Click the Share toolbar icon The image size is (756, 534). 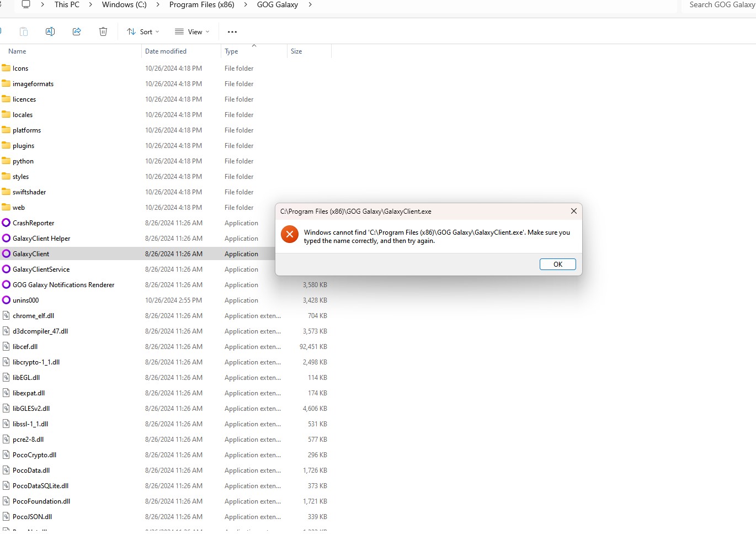[x=77, y=31]
